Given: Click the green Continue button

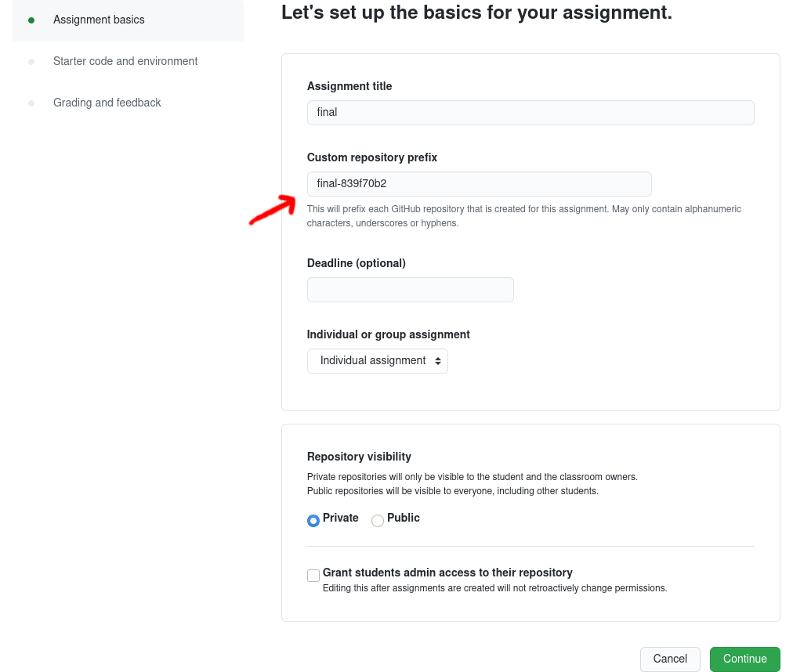Looking at the screenshot, I should (x=744, y=659).
